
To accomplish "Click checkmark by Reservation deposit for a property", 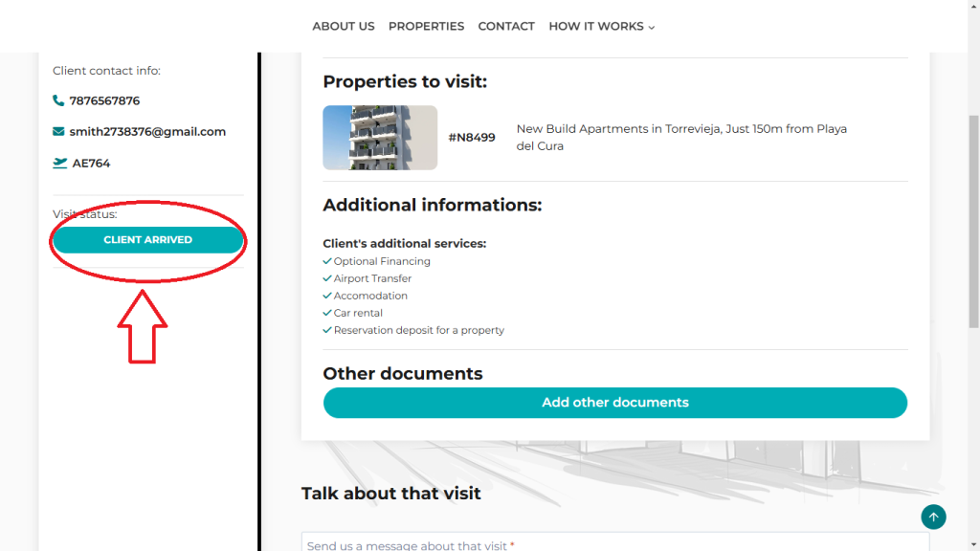I will (x=327, y=330).
